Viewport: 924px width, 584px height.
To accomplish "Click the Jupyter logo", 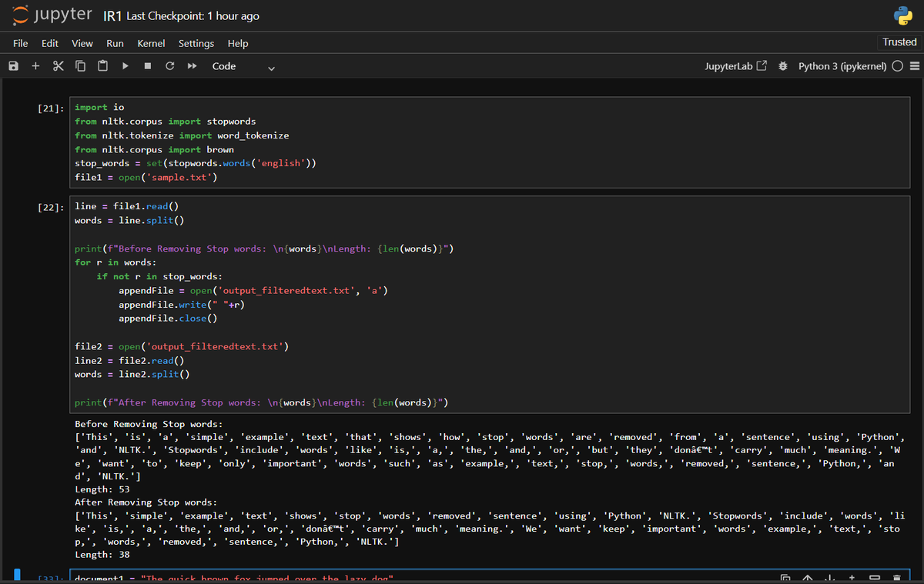I will click(52, 15).
